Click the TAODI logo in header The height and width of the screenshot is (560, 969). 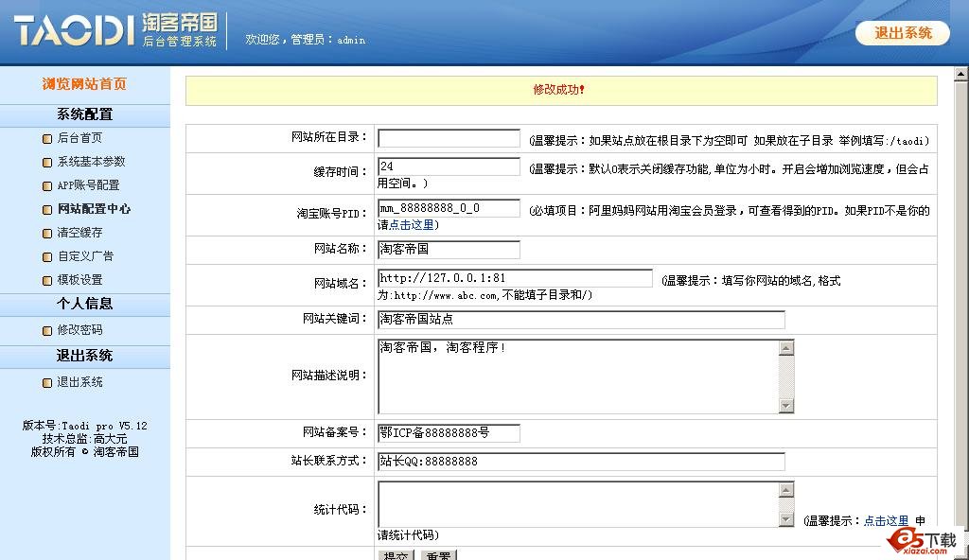74,30
